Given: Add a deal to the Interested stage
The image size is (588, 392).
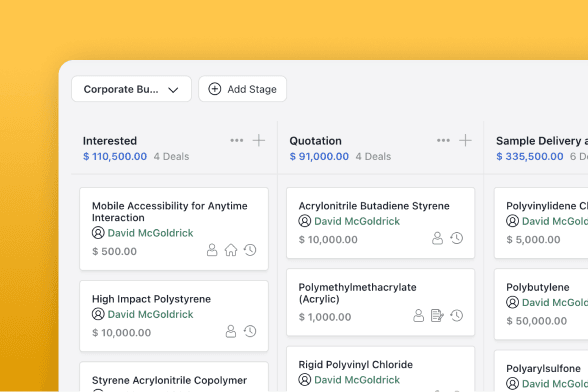Looking at the screenshot, I should click(259, 141).
